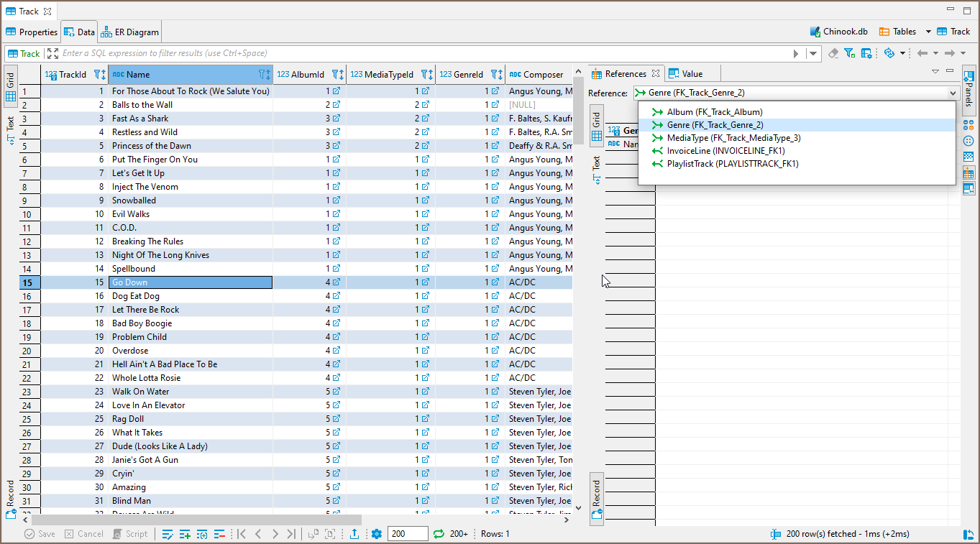The width and height of the screenshot is (980, 544).
Task: Click the clear filter eraser icon
Action: point(833,53)
